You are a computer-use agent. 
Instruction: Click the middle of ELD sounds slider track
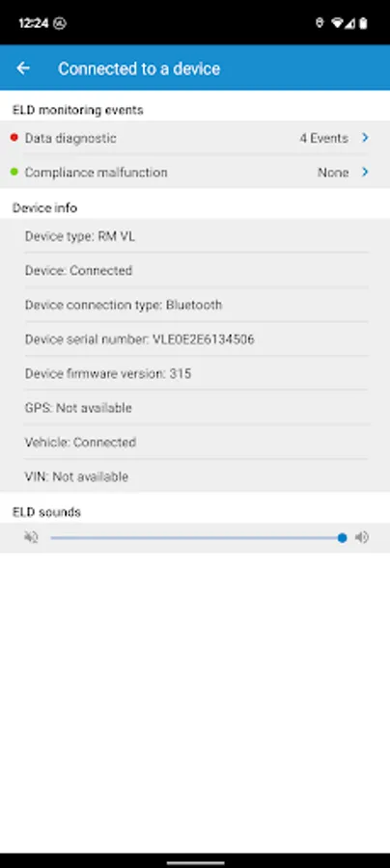(x=197, y=537)
